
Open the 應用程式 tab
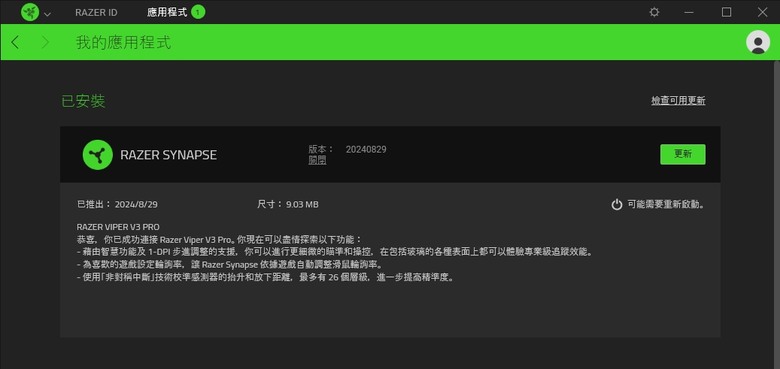[167, 12]
